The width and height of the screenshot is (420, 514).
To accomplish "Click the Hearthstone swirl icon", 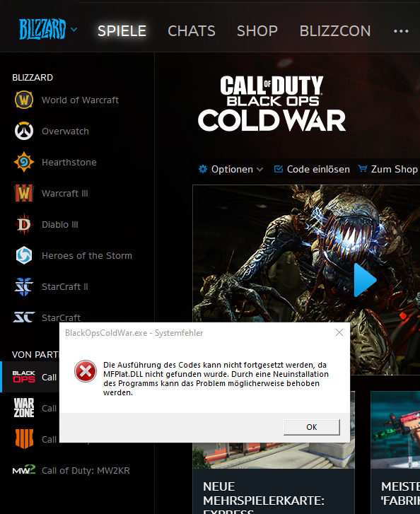I will pyautogui.click(x=24, y=162).
